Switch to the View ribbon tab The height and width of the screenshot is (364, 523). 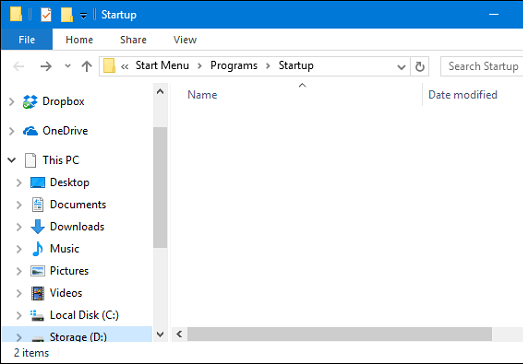(185, 40)
